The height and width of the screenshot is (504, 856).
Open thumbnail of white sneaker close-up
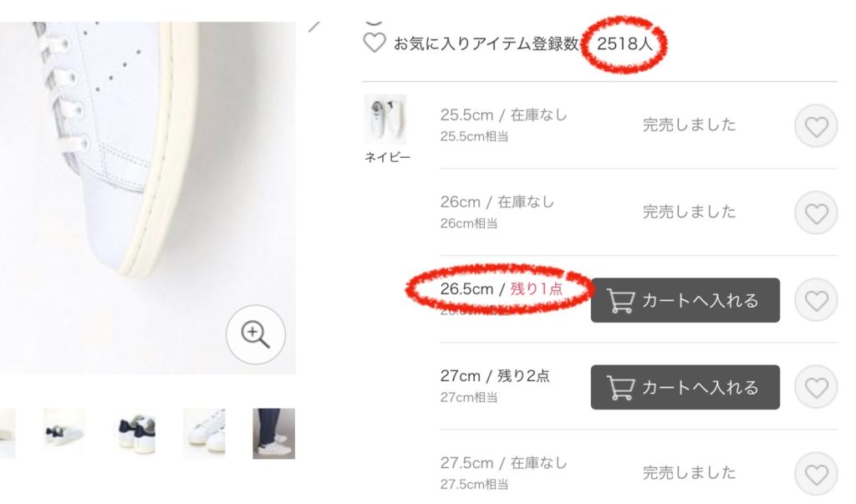click(x=204, y=434)
